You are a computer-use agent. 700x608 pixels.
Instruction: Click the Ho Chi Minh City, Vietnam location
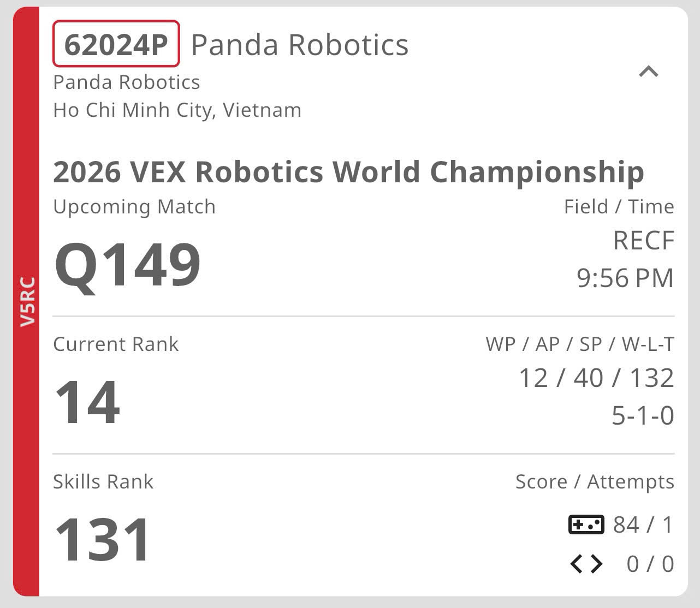[177, 110]
